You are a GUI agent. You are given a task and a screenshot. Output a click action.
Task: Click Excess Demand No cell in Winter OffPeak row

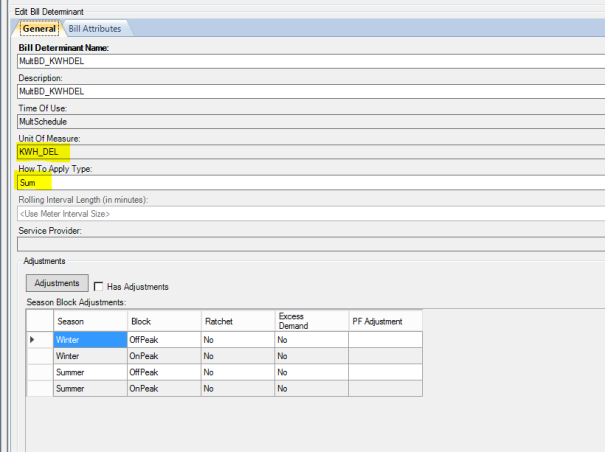point(311,340)
